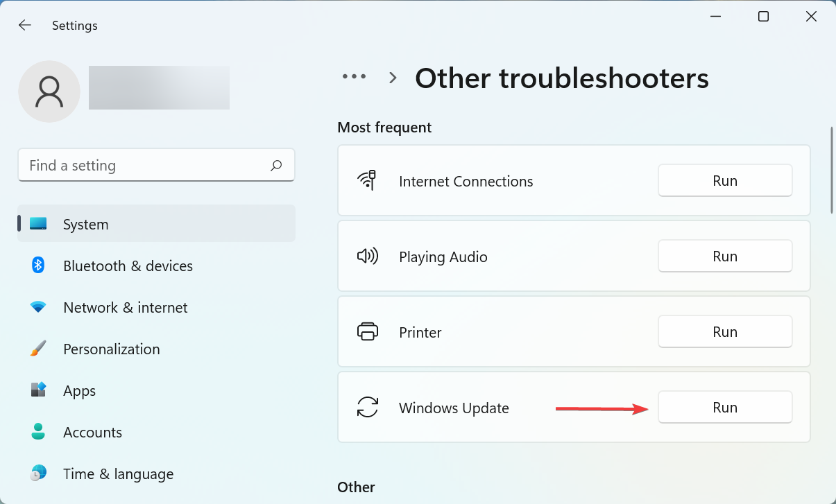Click the Playing Audio speaker icon
836x504 pixels.
[x=368, y=256]
